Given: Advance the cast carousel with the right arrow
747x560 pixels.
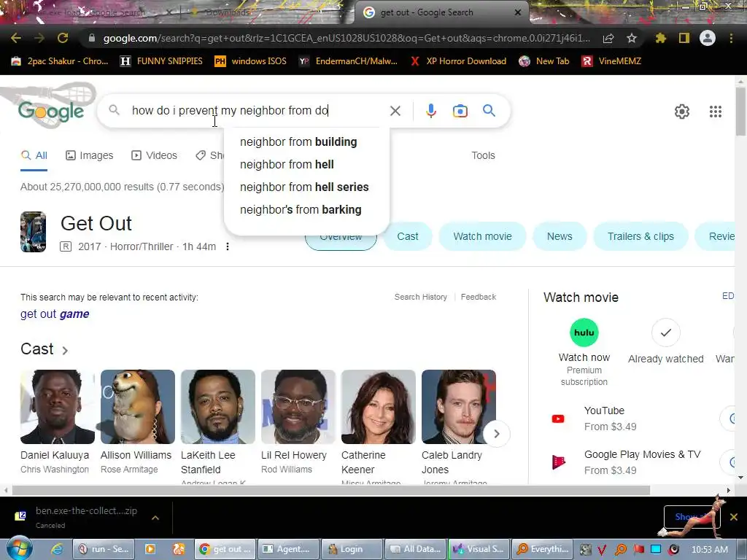Looking at the screenshot, I should click(x=496, y=434).
